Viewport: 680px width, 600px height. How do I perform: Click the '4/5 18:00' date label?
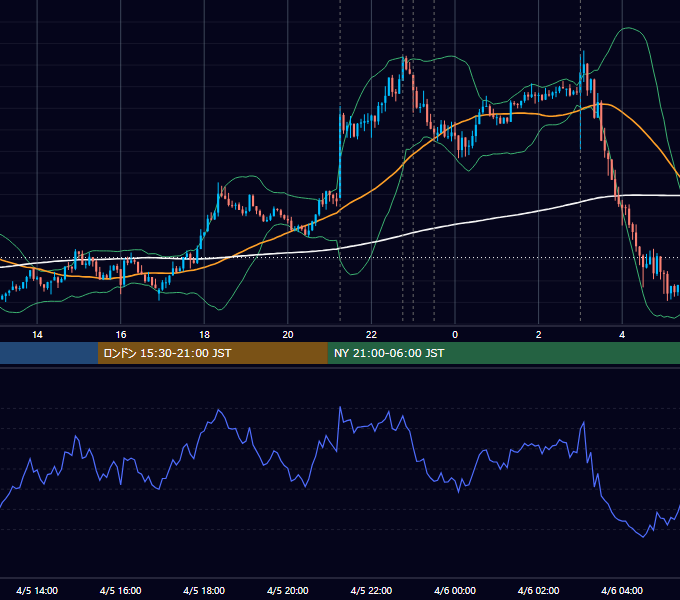(204, 590)
